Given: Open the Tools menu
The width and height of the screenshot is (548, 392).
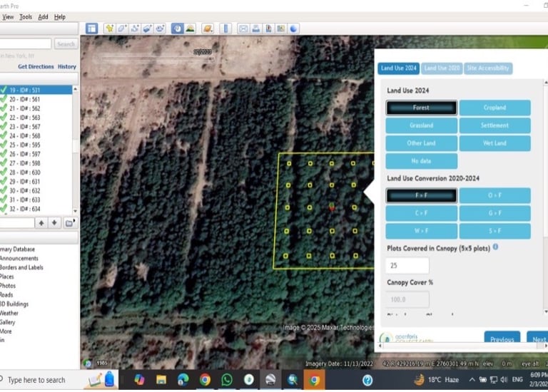Looking at the screenshot, I should pos(26,17).
